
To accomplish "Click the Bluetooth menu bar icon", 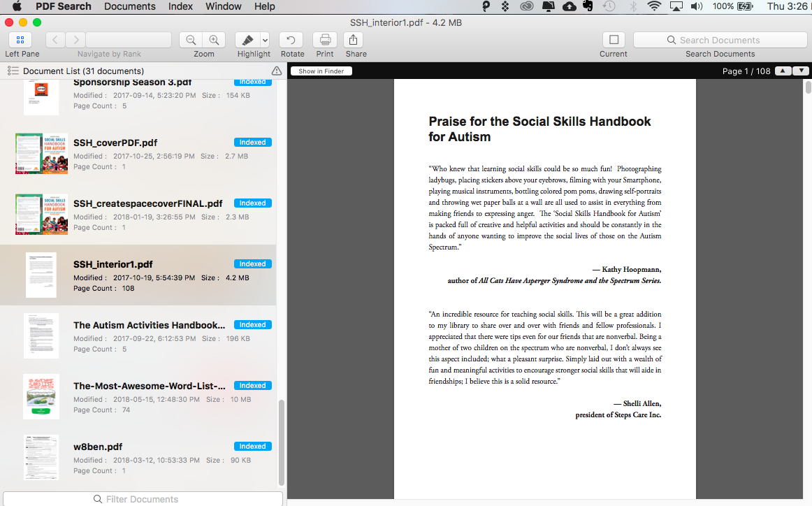I will pyautogui.click(x=633, y=6).
